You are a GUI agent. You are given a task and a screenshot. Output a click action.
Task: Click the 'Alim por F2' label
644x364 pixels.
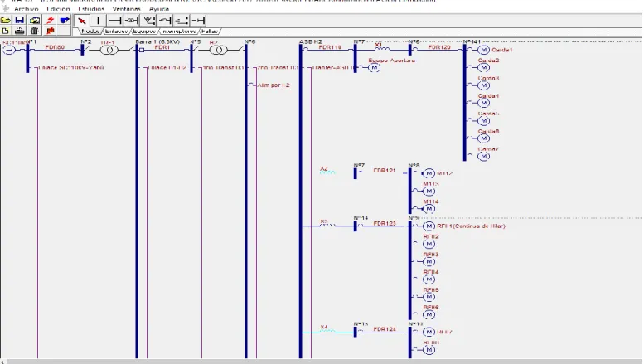pos(274,85)
